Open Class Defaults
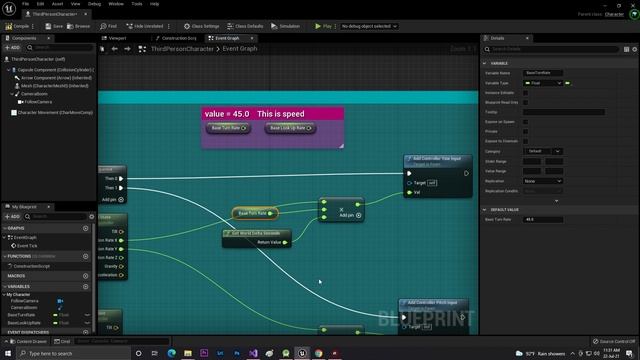 coord(245,26)
